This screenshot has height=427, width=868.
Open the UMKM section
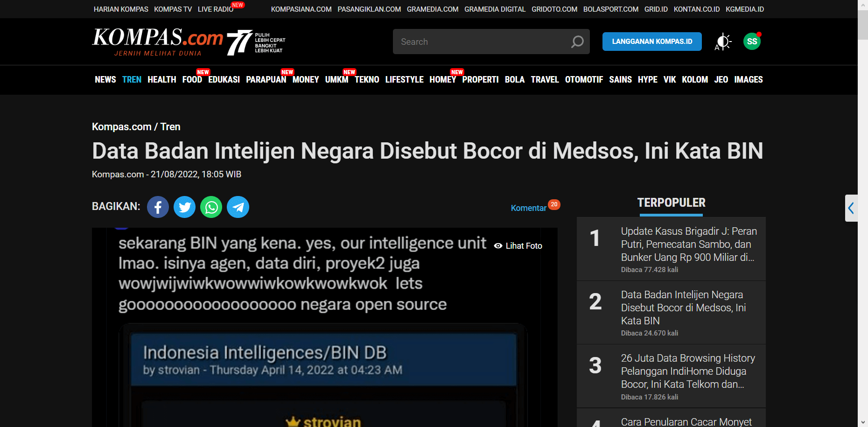(x=336, y=80)
